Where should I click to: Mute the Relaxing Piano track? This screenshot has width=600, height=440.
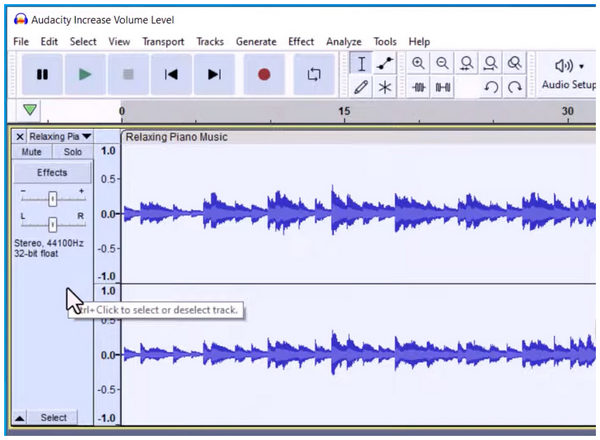(31, 152)
